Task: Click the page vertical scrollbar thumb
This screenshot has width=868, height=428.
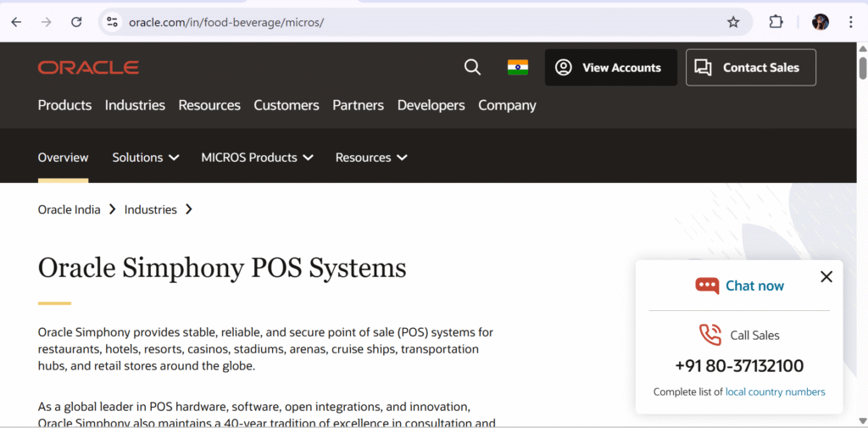Action: [862, 68]
